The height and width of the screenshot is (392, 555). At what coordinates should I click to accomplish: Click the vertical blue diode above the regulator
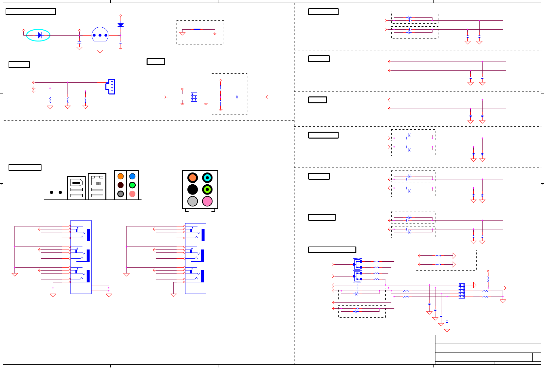[121, 25]
